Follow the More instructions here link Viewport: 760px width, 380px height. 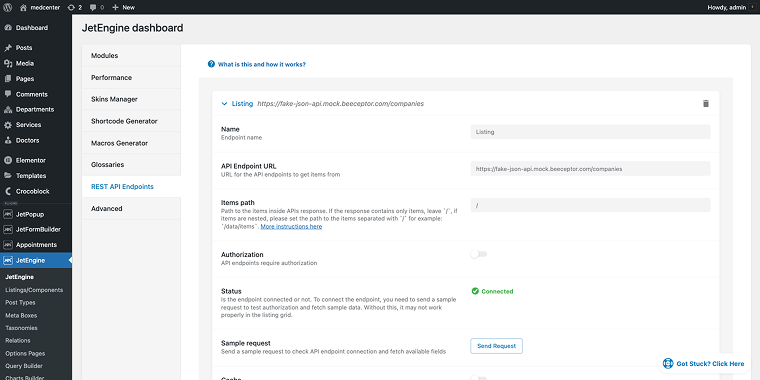pos(291,226)
